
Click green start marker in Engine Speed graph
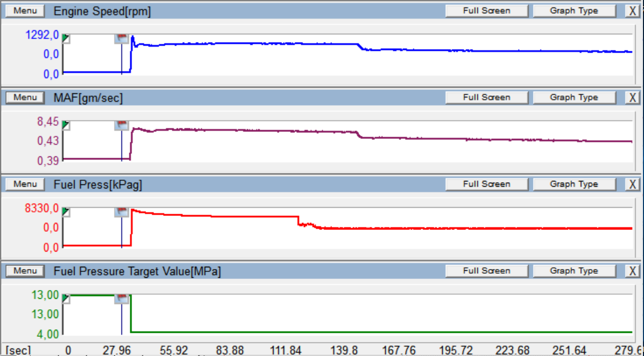click(66, 39)
